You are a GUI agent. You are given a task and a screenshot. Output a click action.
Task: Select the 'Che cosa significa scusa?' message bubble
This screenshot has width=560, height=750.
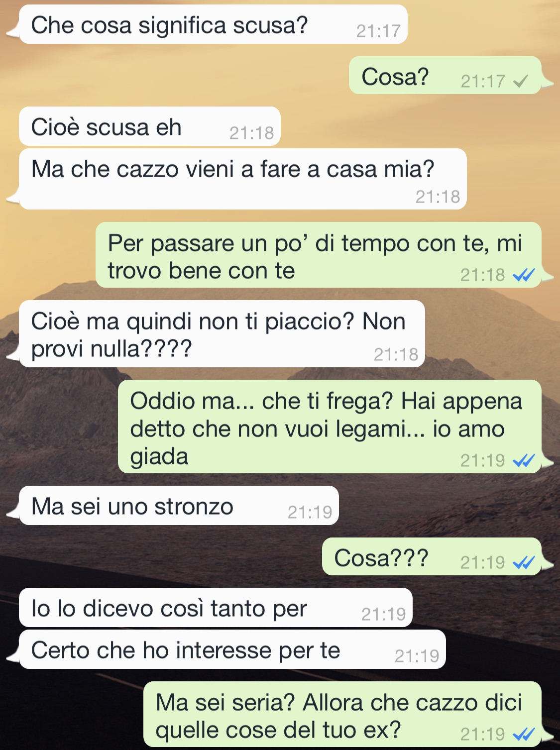213,24
